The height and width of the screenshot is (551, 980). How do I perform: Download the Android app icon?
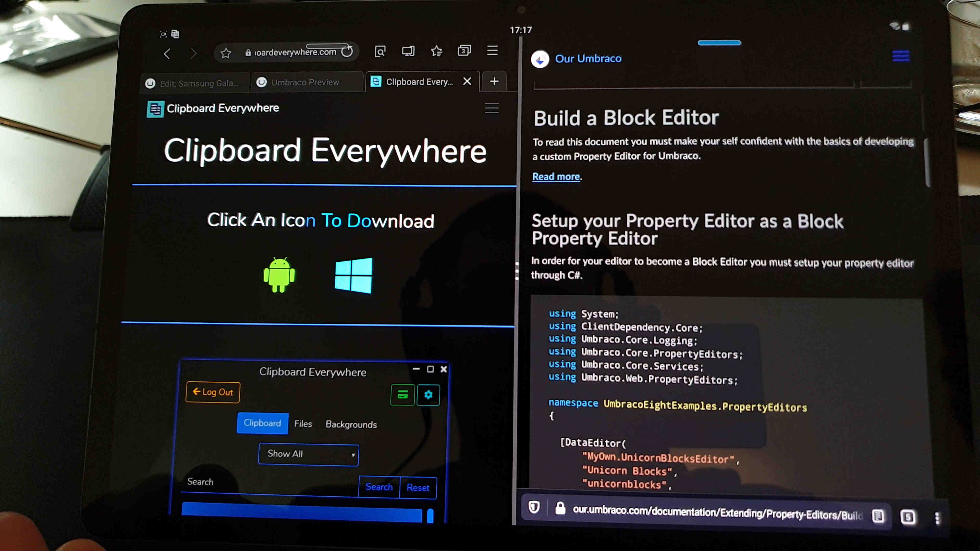(x=279, y=275)
